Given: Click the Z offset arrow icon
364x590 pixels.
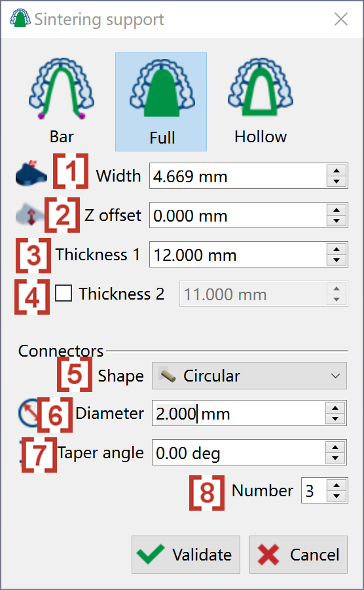Looking at the screenshot, I should click(x=29, y=214).
